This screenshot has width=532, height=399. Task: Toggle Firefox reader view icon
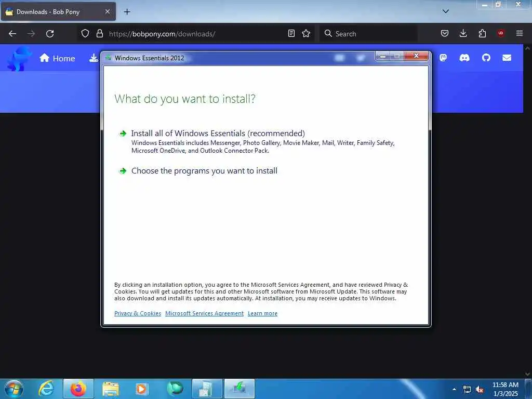tap(291, 33)
